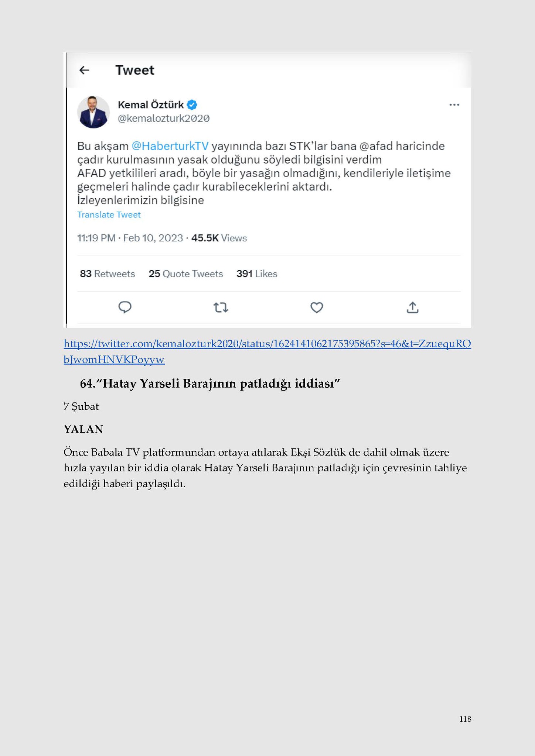Open the three-dot more options menu
The height and width of the screenshot is (756, 535).
[454, 105]
